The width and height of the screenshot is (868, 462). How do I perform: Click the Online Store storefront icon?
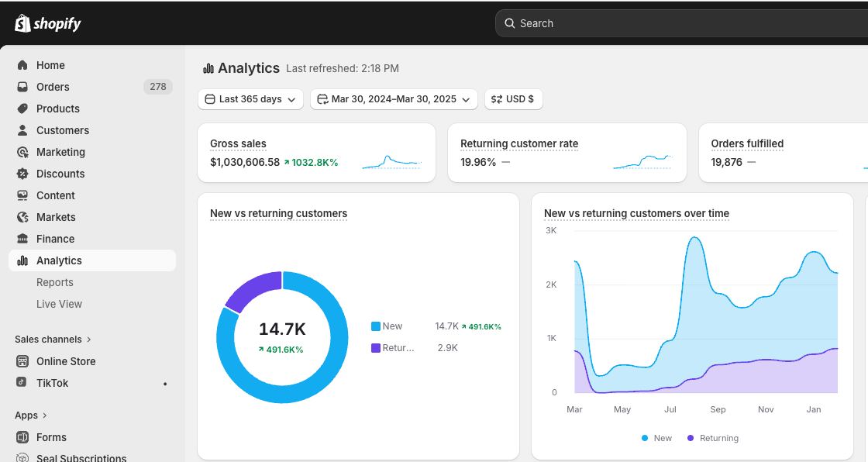click(22, 361)
